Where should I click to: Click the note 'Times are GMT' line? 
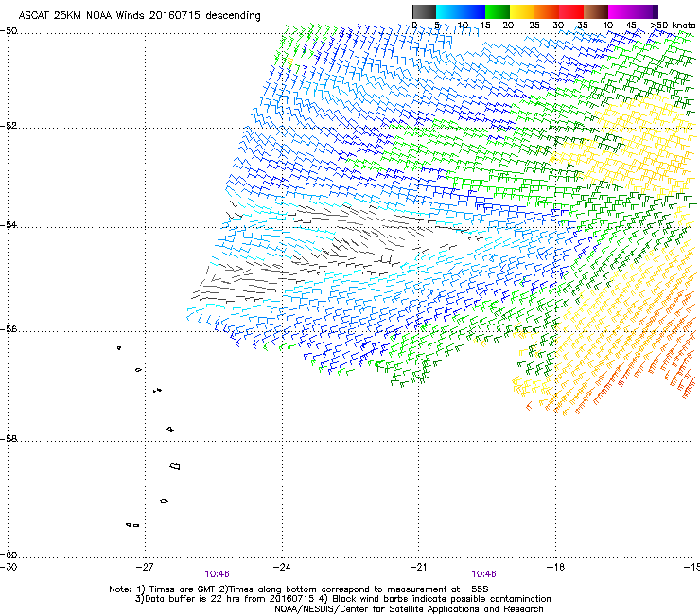299,589
